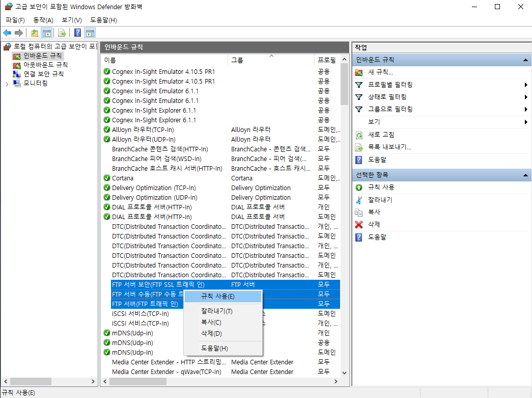Click the Forward arrow toolbar icon
The height and width of the screenshot is (398, 532).
[19, 33]
